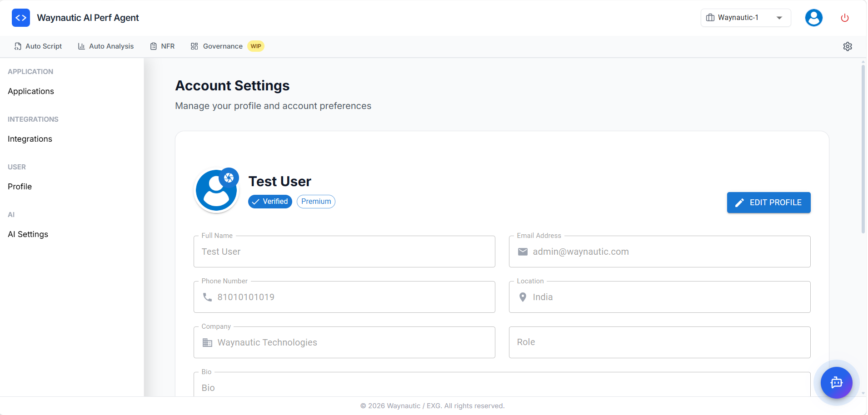868x415 pixels.
Task: Open the user avatar icon top right
Action: [813, 18]
